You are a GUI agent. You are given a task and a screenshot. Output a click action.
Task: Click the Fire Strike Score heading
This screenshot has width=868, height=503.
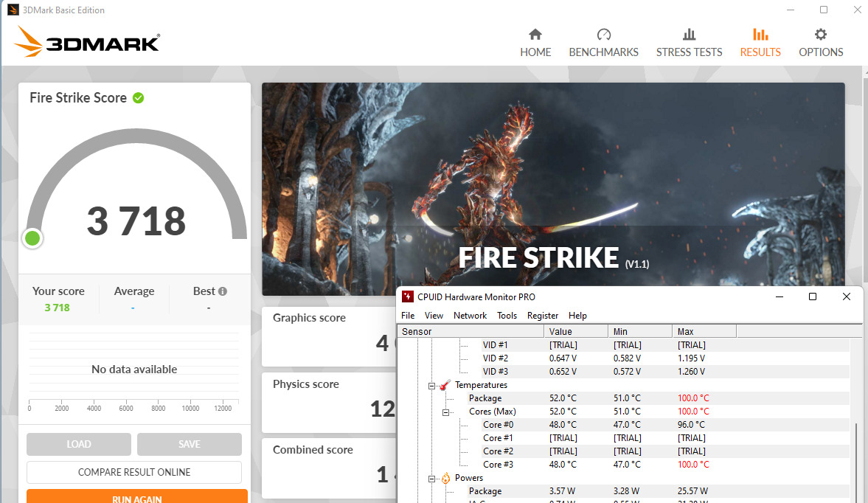coord(78,98)
